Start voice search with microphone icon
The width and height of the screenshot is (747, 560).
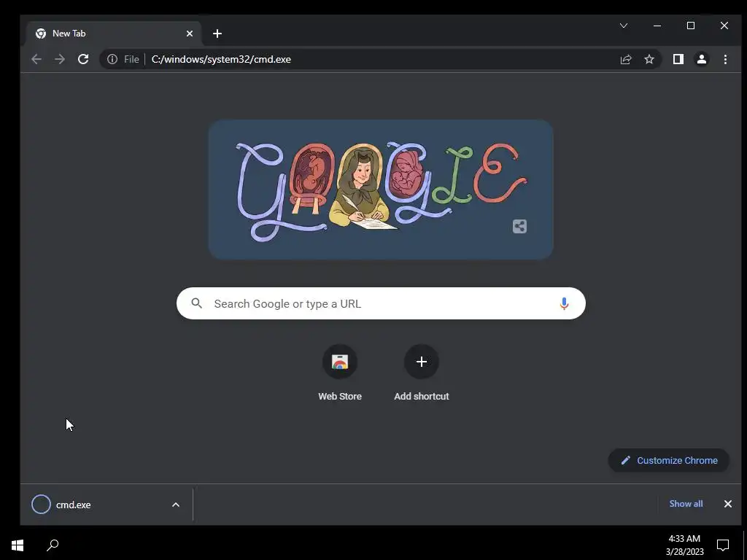(564, 303)
